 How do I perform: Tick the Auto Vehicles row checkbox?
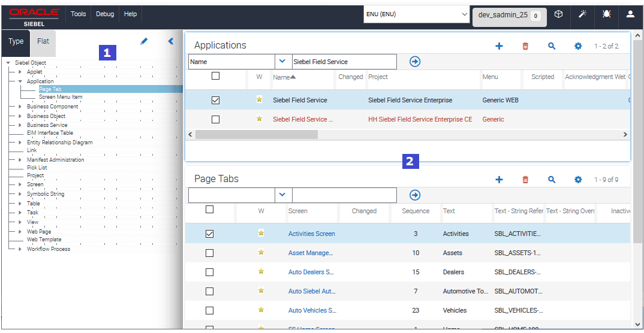coord(209,310)
